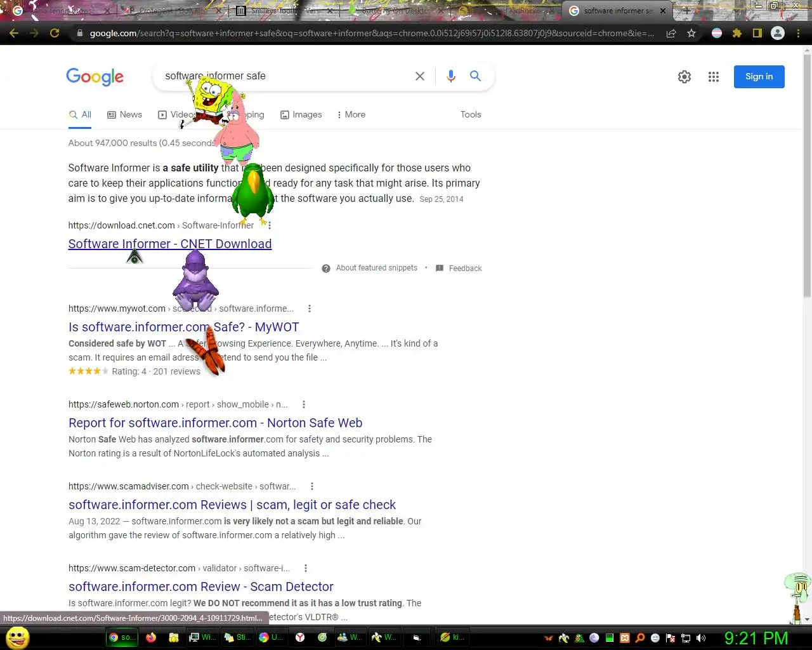Click the magnifier tray icon
This screenshot has width=812, height=650.
click(640, 638)
